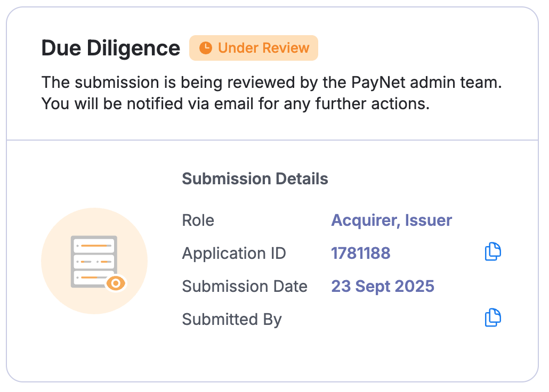This screenshot has width=549, height=392.
Task: Select the Due Diligence heading
Action: point(111,48)
